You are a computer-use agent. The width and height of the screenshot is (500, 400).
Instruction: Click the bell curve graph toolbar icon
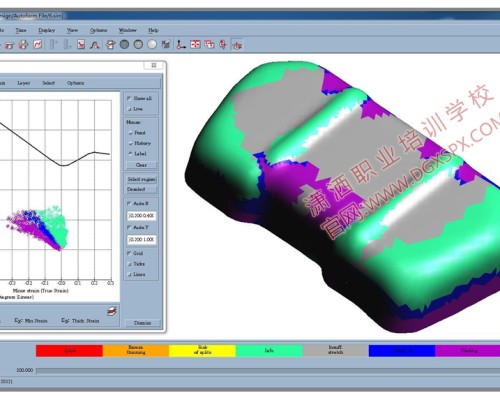coord(95,44)
